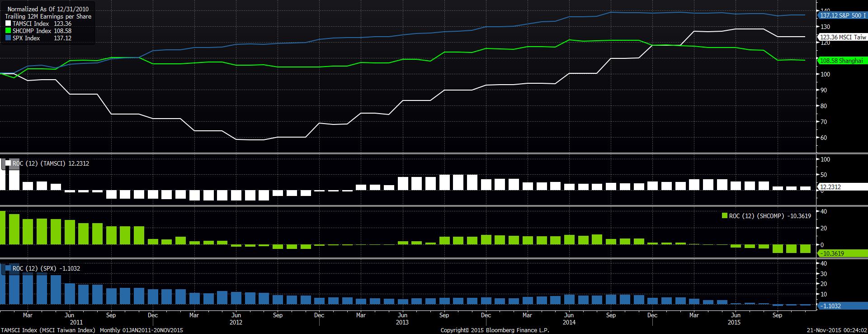Click blue square beside ROC (12) (SPX)
The height and width of the screenshot is (334, 868).
(x=8, y=268)
